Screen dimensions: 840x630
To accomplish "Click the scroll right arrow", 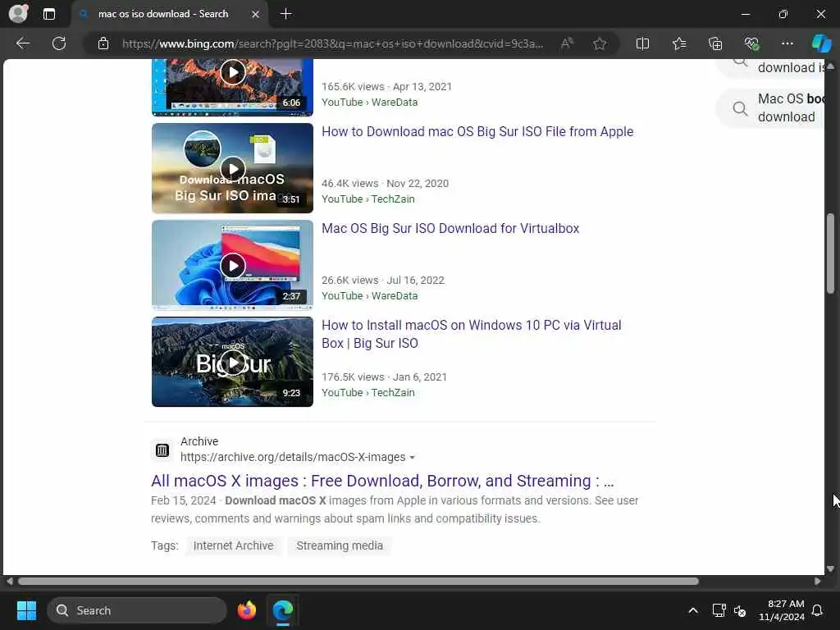I will 817,582.
